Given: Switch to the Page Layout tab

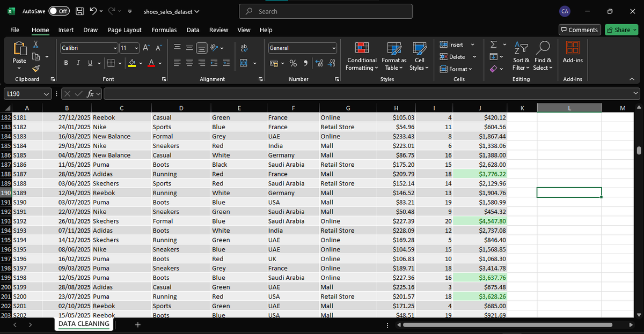Looking at the screenshot, I should click(125, 30).
